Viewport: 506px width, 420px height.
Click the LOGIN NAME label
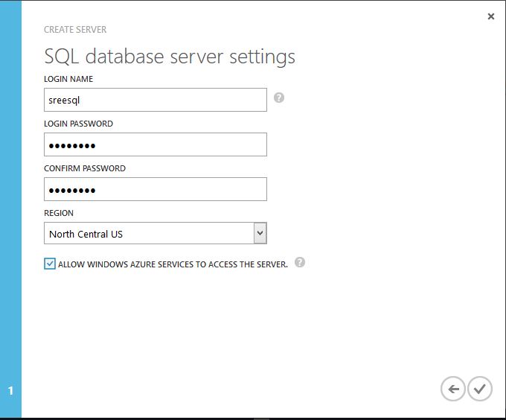68,79
